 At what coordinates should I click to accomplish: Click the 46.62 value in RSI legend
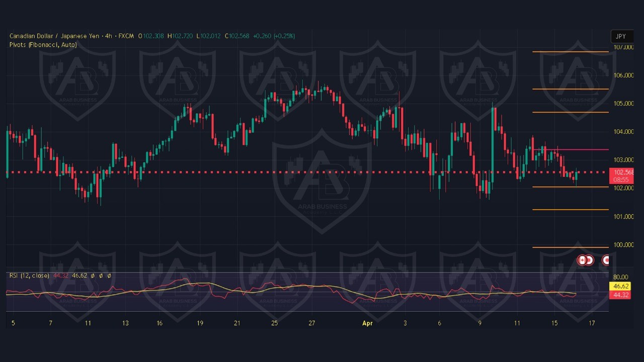(x=79, y=276)
